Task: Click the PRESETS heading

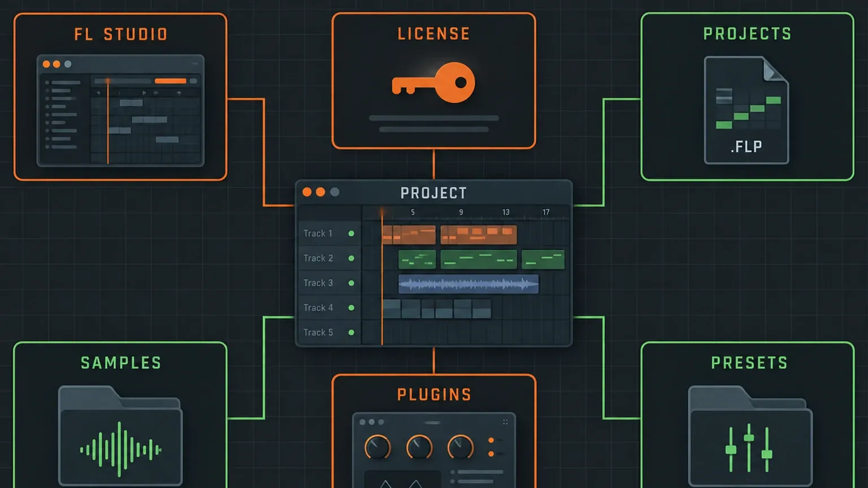Action: tap(749, 363)
